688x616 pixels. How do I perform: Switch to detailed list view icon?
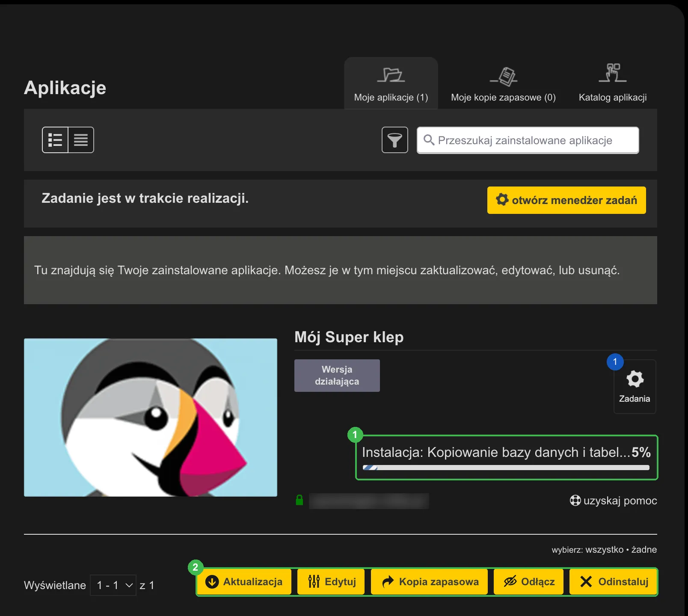pyautogui.click(x=55, y=140)
